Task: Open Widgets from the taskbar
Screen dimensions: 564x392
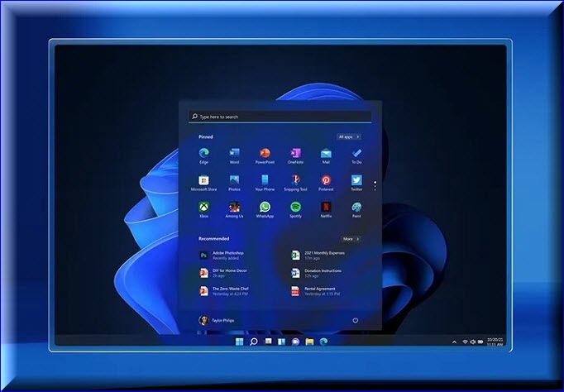Action: pyautogui.click(x=282, y=342)
